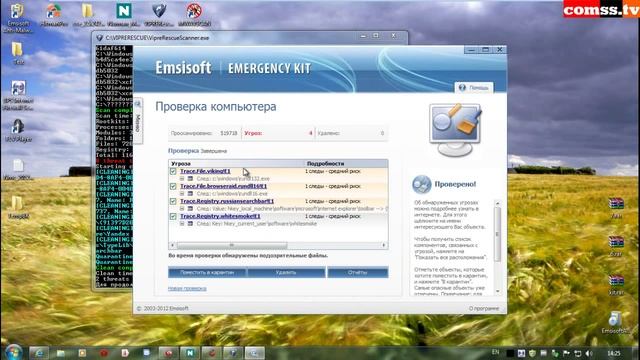Open Windows Explorer folder taskbar icon
This screenshot has height=360, width=640.
[61, 353]
